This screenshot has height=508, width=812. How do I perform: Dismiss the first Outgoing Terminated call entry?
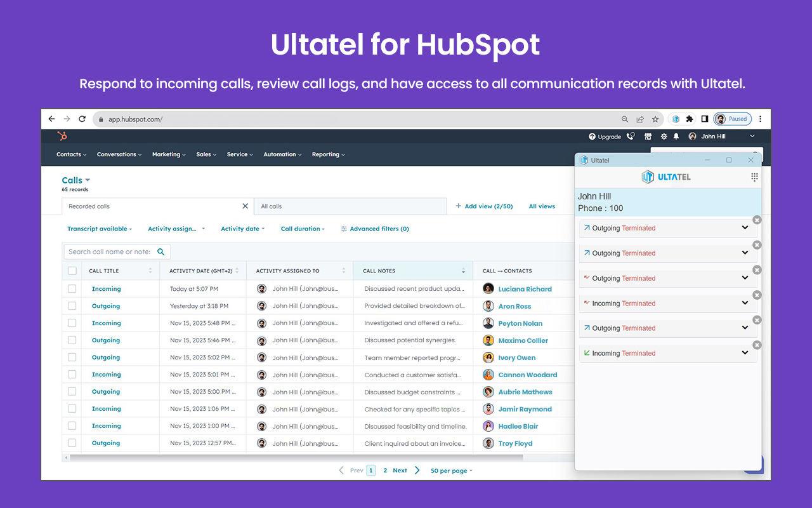tap(756, 220)
